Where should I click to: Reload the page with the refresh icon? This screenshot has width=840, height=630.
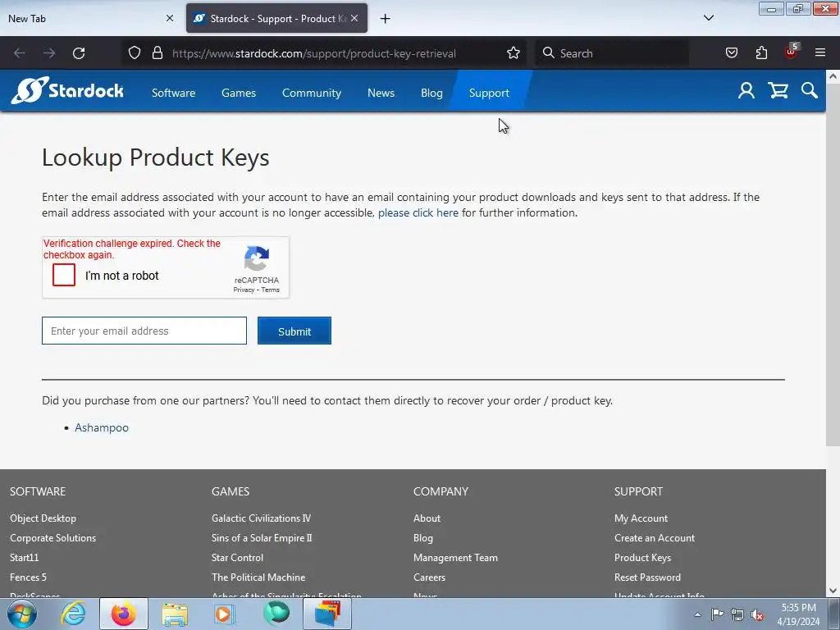click(79, 53)
